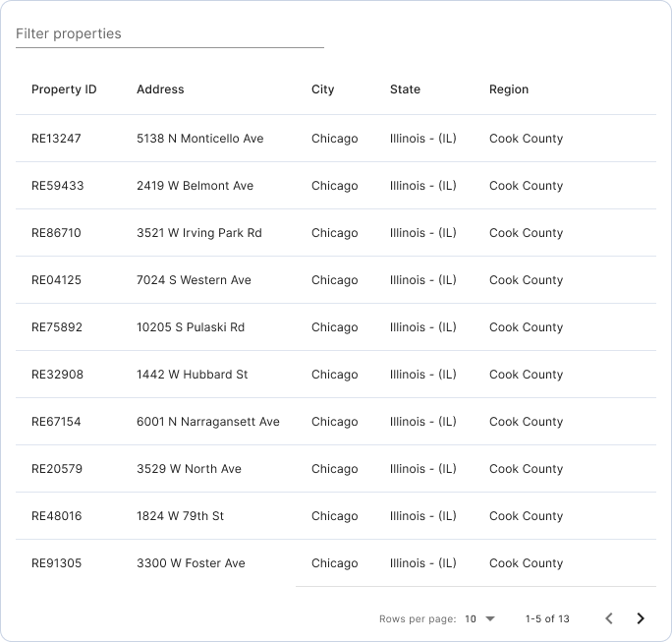Click Cook County in the RE91305 row
This screenshot has height=642, width=672.
click(526, 563)
